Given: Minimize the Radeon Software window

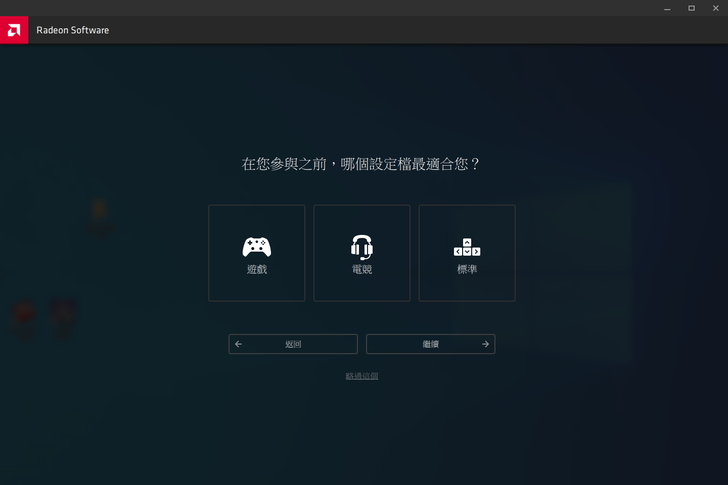Looking at the screenshot, I should pyautogui.click(x=667, y=8).
